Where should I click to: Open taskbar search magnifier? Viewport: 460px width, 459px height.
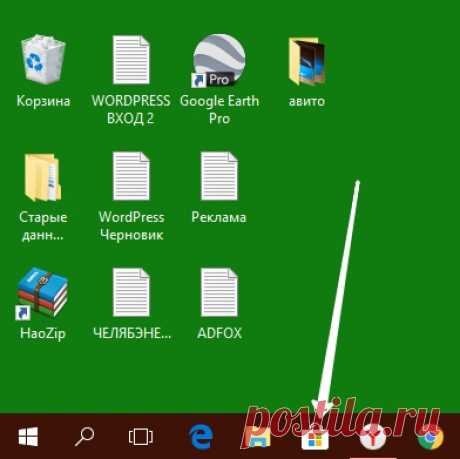pos(84,437)
